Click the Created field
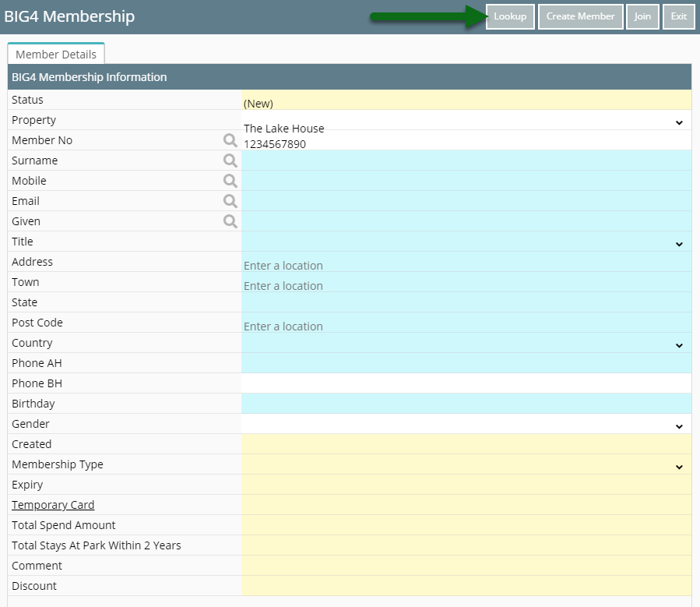Image resolution: width=700 pixels, height=607 pixels. 466,444
